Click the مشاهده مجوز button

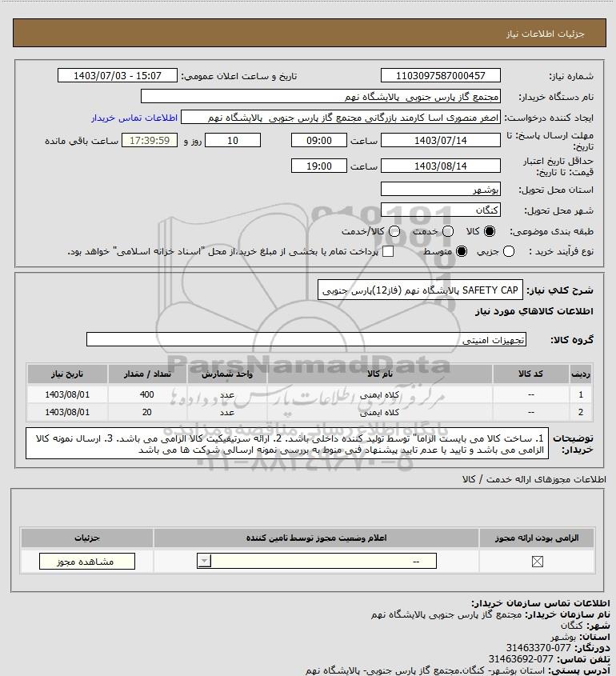click(x=87, y=562)
